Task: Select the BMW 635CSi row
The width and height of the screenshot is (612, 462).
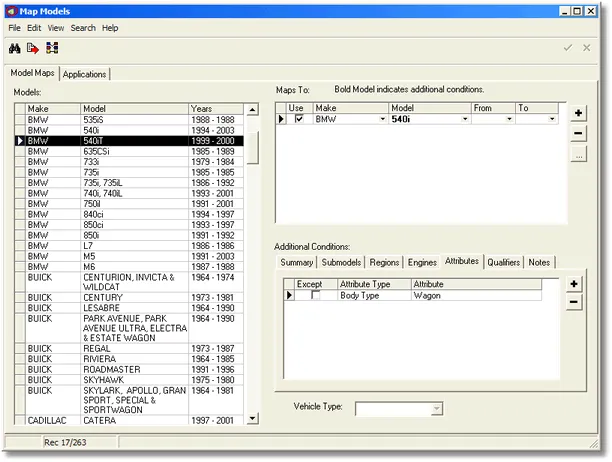Action: [x=129, y=151]
